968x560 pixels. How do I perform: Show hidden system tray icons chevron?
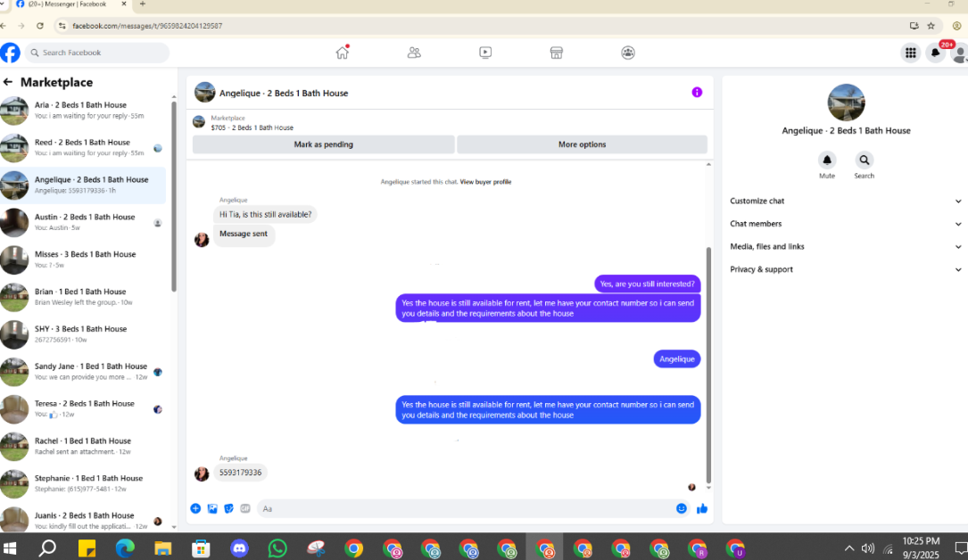(x=849, y=548)
